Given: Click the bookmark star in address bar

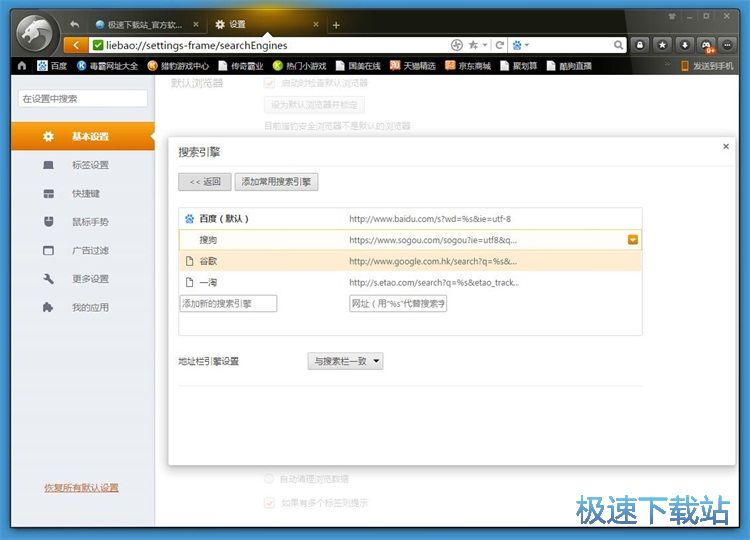Looking at the screenshot, I should pos(473,45).
